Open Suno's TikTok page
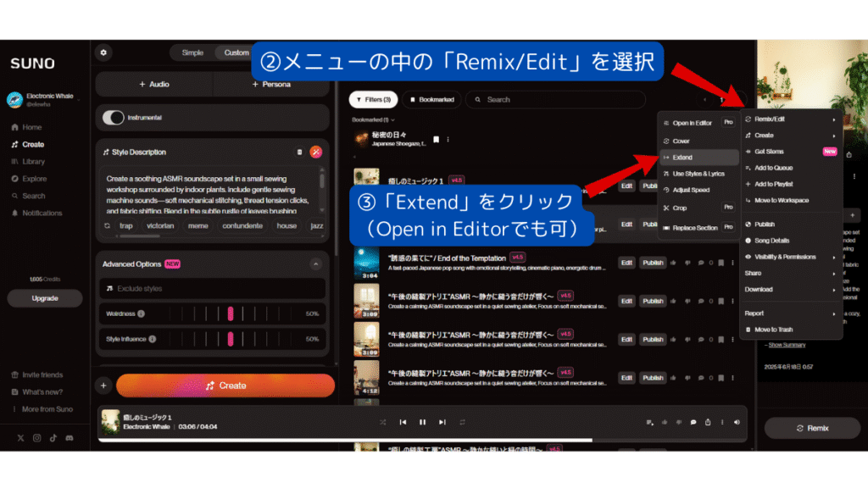 [53, 438]
